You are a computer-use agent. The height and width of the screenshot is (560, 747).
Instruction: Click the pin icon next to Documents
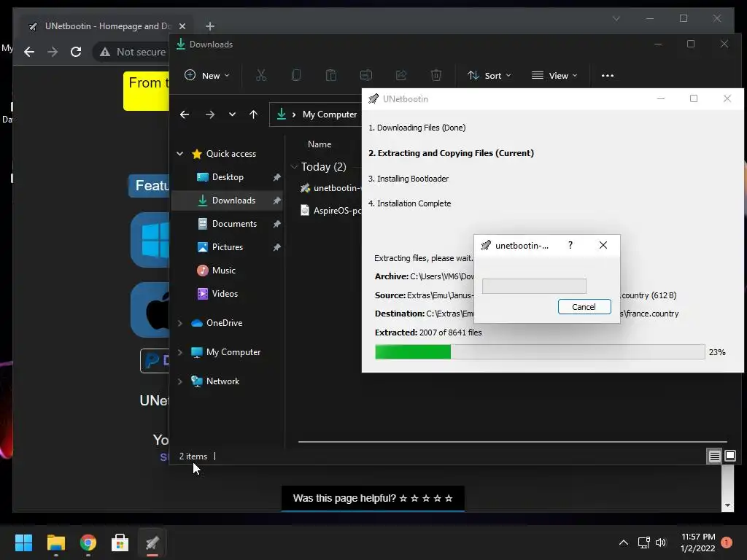(276, 224)
